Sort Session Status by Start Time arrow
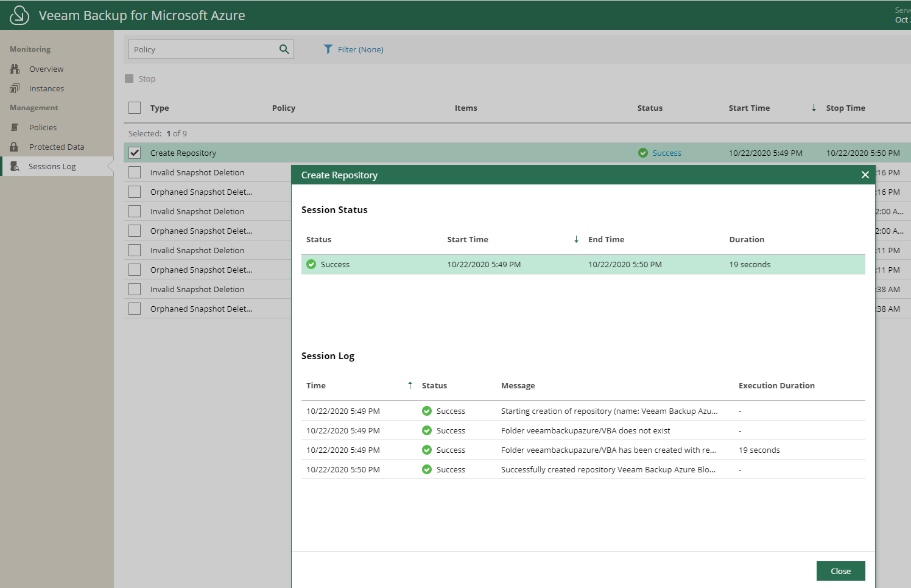Image resolution: width=911 pixels, height=588 pixels. click(576, 239)
